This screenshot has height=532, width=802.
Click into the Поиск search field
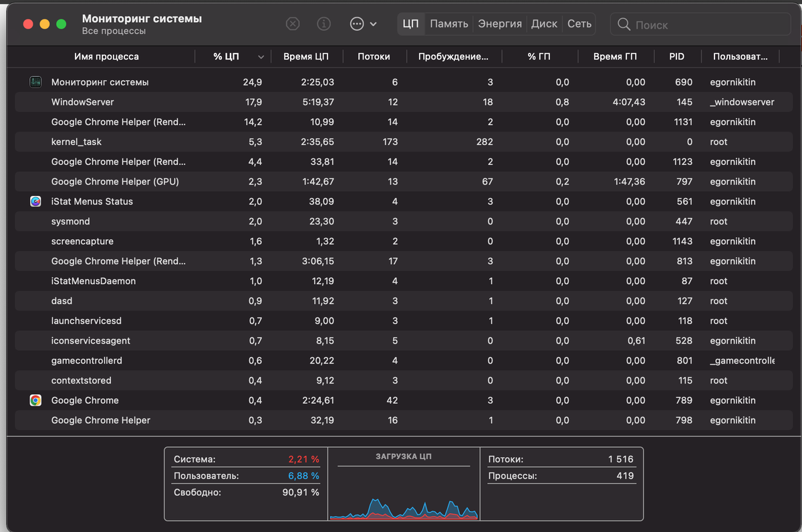(701, 25)
